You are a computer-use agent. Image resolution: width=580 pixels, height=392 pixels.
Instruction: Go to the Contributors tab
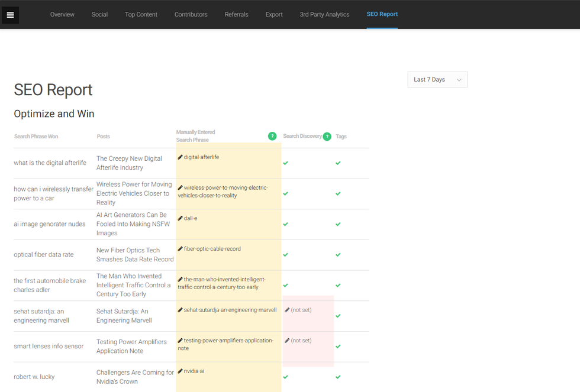point(191,14)
